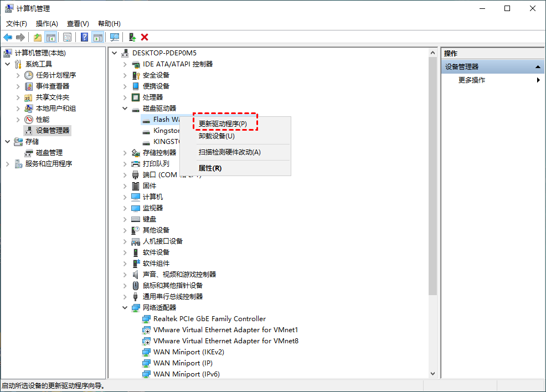This screenshot has height=392, width=546.
Task: Click the folder Up one level icon
Action: 38,37
